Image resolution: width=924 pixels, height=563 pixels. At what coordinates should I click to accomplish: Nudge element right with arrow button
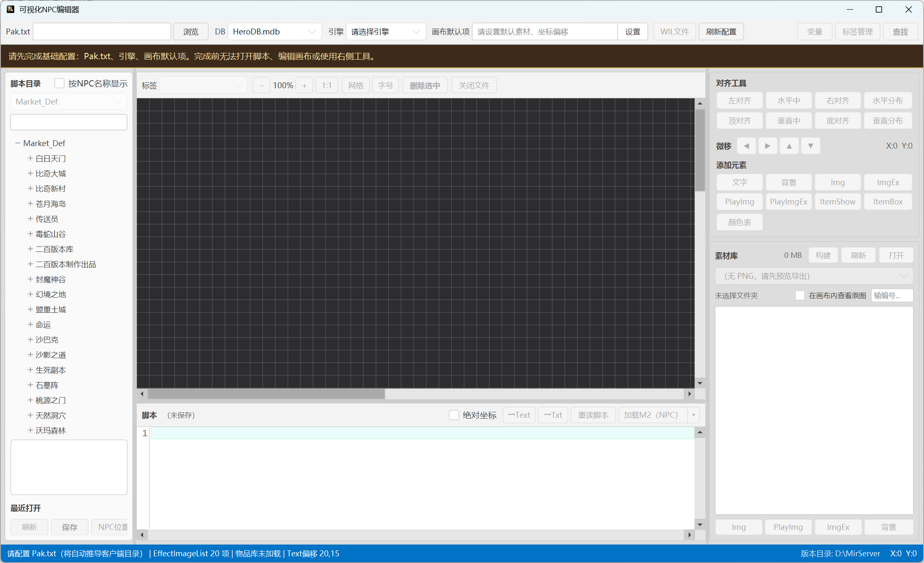point(767,146)
